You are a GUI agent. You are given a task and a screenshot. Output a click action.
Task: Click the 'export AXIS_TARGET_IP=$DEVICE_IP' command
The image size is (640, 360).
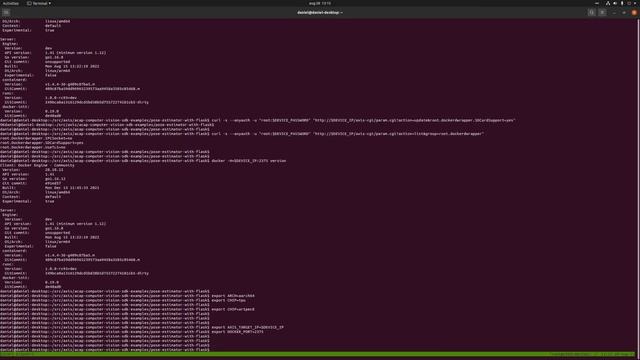tap(247, 327)
